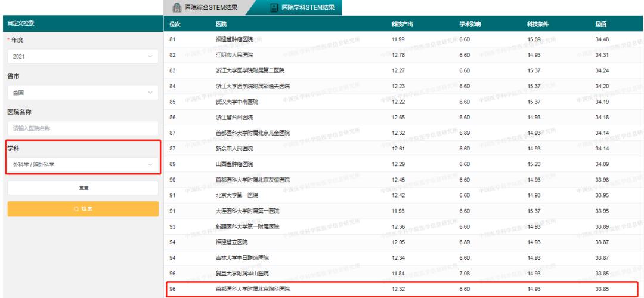Image resolution: width=644 pixels, height=298 pixels.
Task: Click the 重置 reset button
Action: (83, 188)
